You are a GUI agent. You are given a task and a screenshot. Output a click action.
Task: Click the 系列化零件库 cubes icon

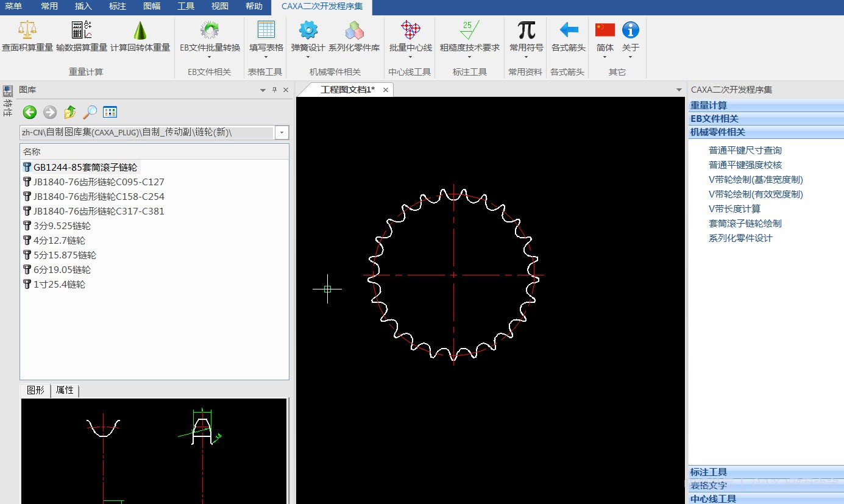(354, 30)
